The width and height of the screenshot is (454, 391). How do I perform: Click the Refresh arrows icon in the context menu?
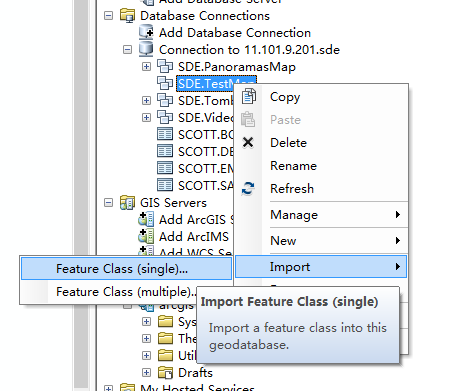coord(248,188)
